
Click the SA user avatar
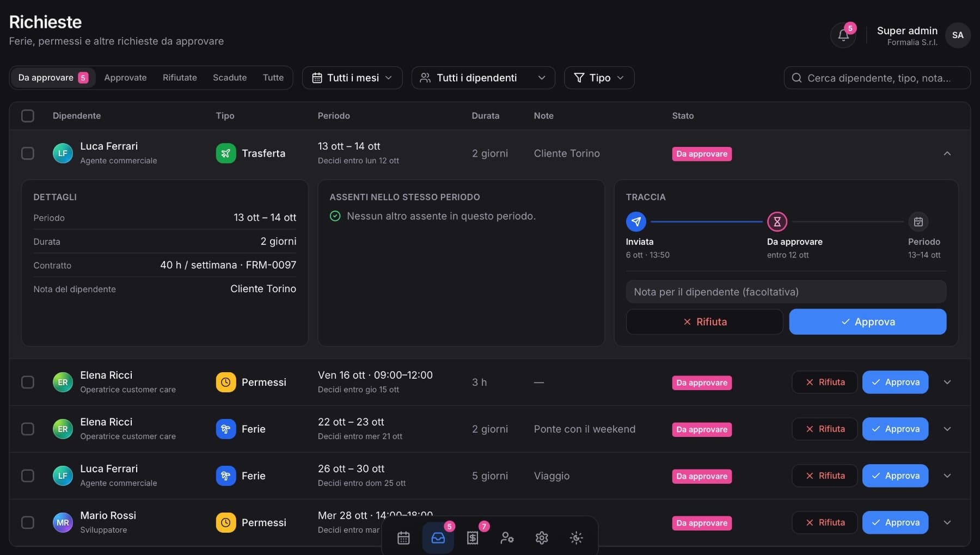click(958, 35)
